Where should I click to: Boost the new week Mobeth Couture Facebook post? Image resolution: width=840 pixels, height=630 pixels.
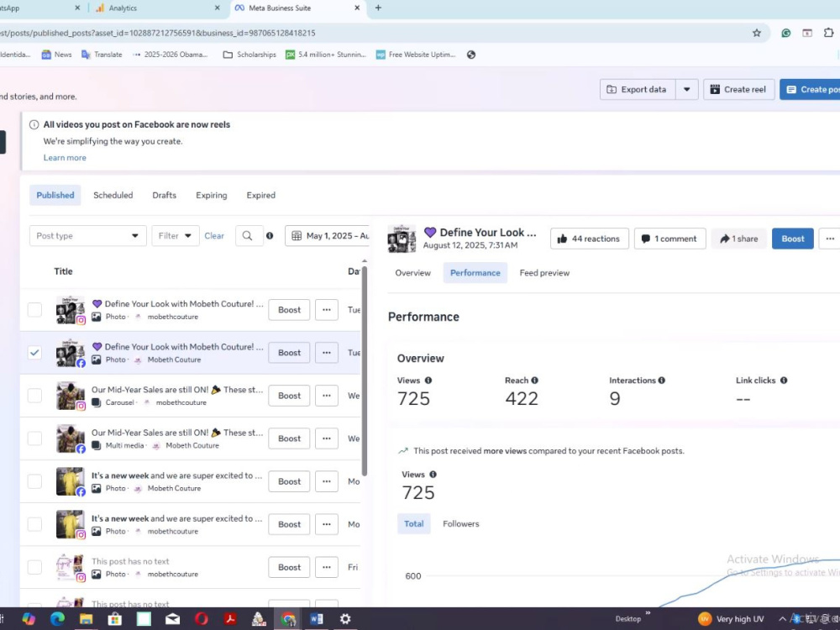tap(289, 481)
